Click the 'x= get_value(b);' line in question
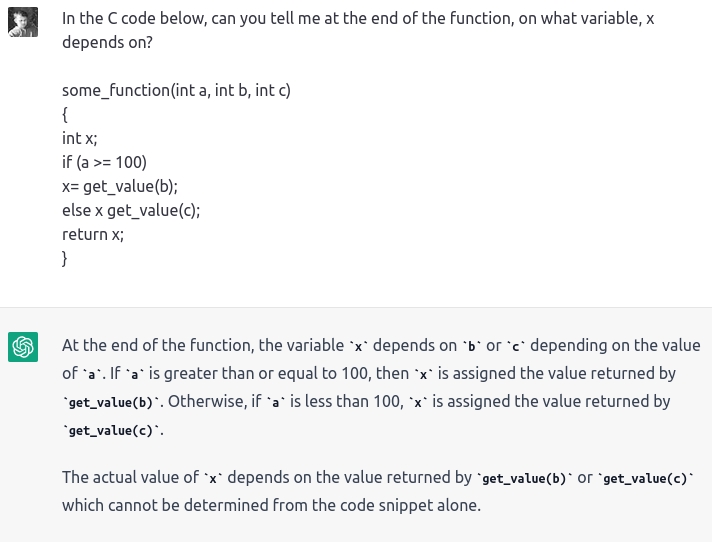 tap(120, 187)
